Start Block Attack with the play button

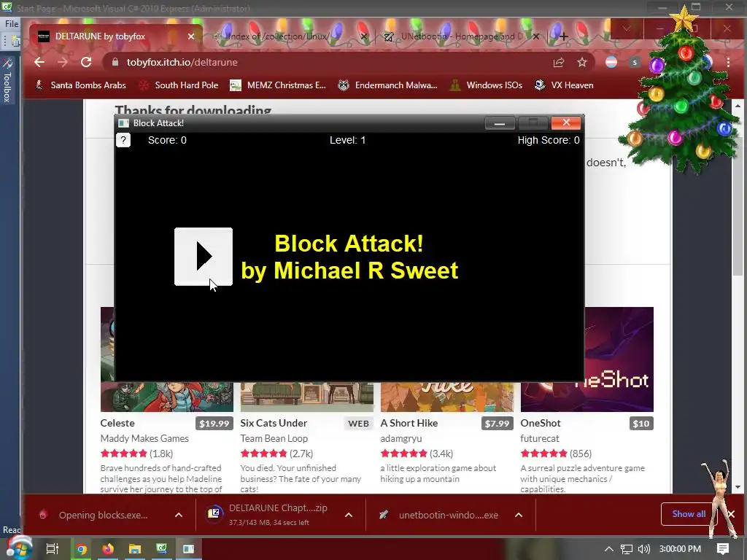coord(204,257)
